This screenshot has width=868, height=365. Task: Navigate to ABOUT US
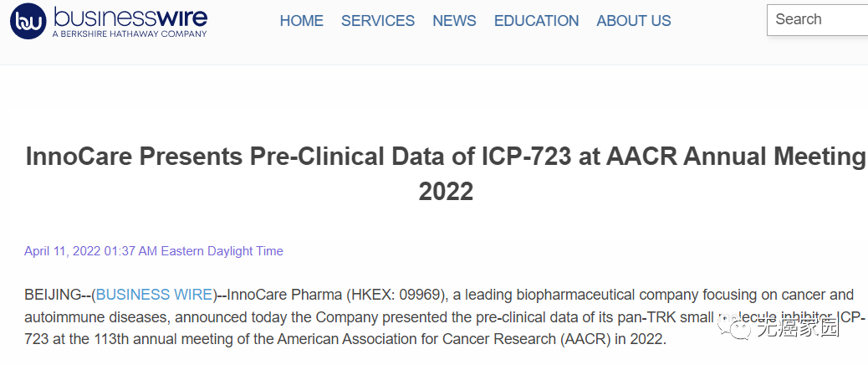pyautogui.click(x=634, y=21)
